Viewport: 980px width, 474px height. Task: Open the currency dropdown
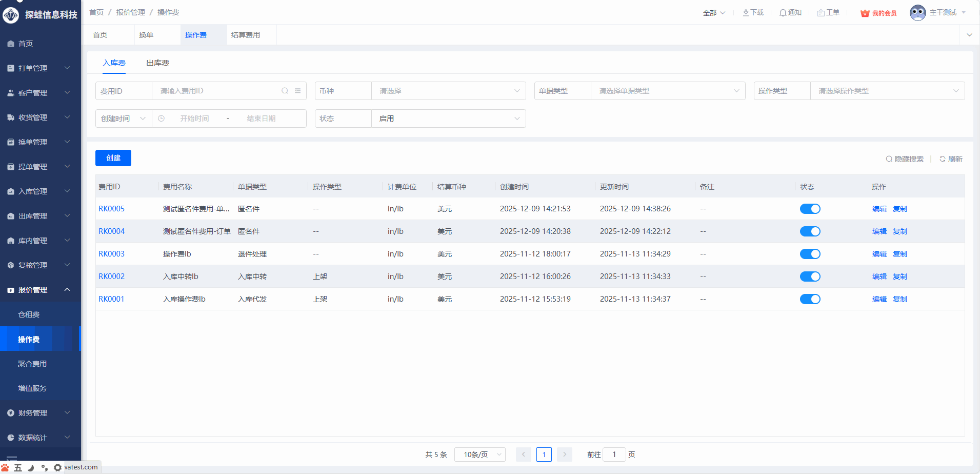click(x=448, y=91)
